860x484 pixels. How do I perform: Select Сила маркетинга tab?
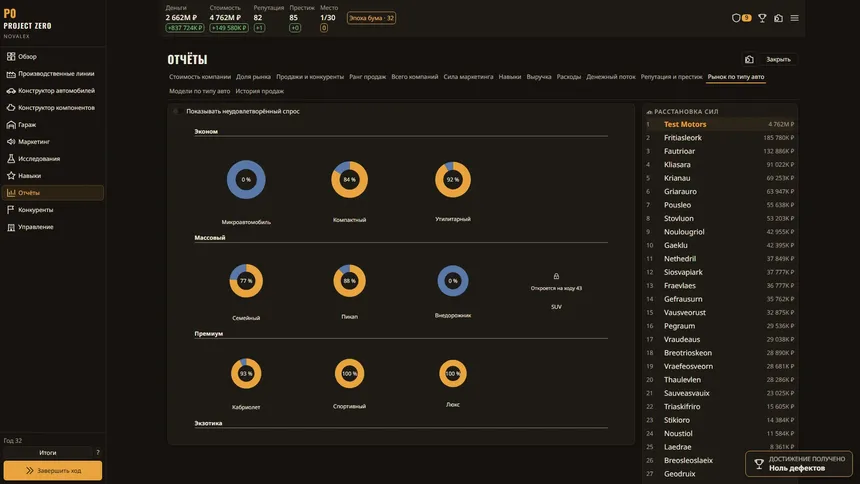[x=468, y=77]
